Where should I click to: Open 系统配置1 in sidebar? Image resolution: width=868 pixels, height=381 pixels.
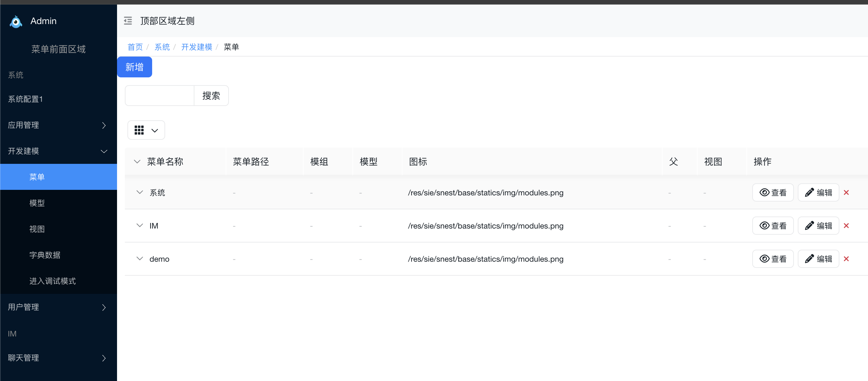pyautogui.click(x=59, y=99)
